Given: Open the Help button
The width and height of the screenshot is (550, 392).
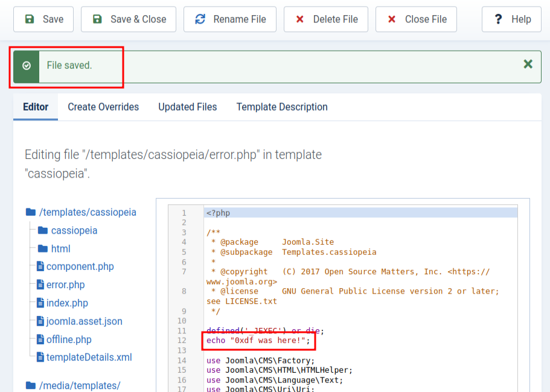Looking at the screenshot, I should (511, 19).
